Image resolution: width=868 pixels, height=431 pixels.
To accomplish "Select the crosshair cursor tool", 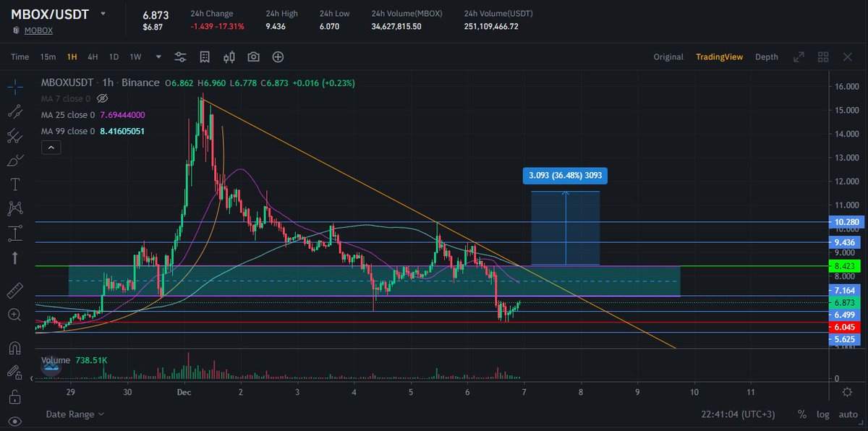I will pos(14,86).
